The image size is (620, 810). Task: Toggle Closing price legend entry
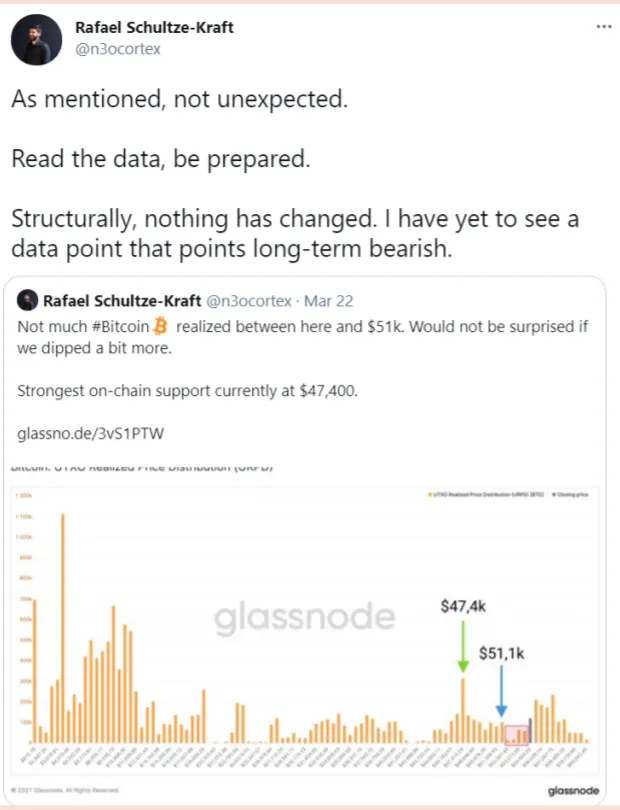click(570, 494)
